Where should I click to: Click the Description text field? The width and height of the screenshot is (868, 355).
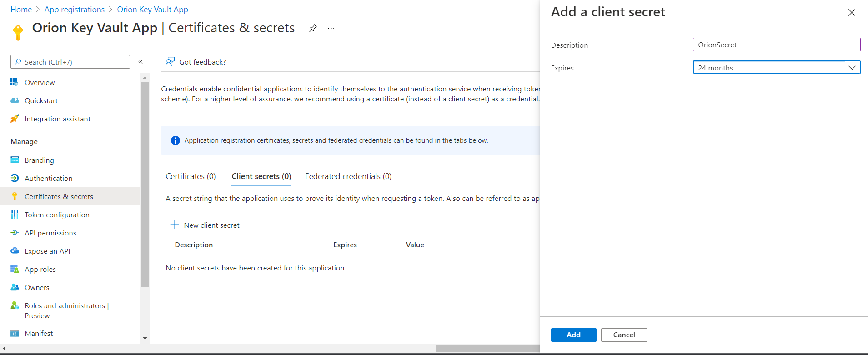pyautogui.click(x=776, y=45)
